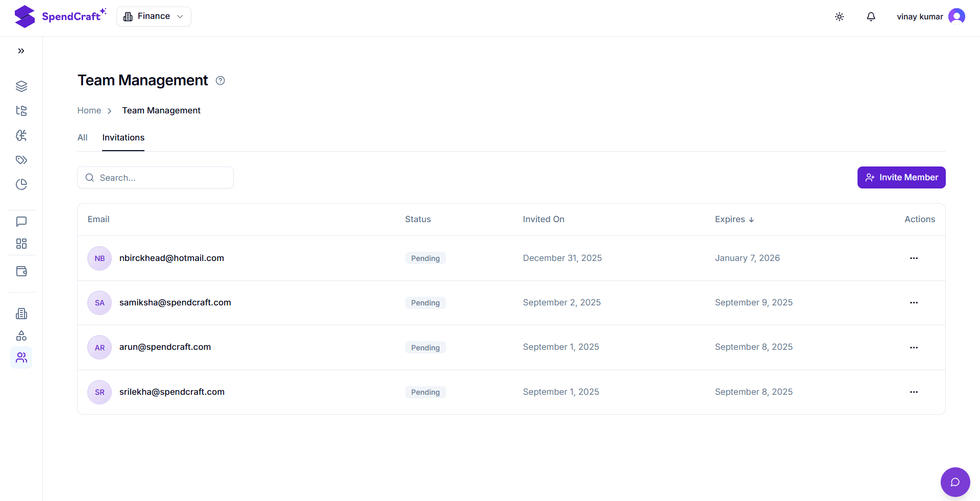Open the chat message sidebar icon

coord(21,222)
